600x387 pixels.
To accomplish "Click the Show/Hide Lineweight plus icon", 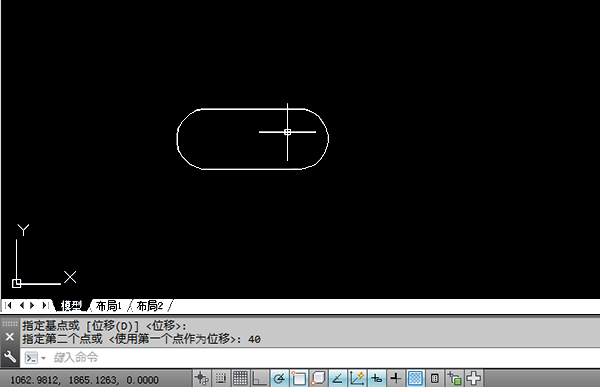I will coord(396,379).
